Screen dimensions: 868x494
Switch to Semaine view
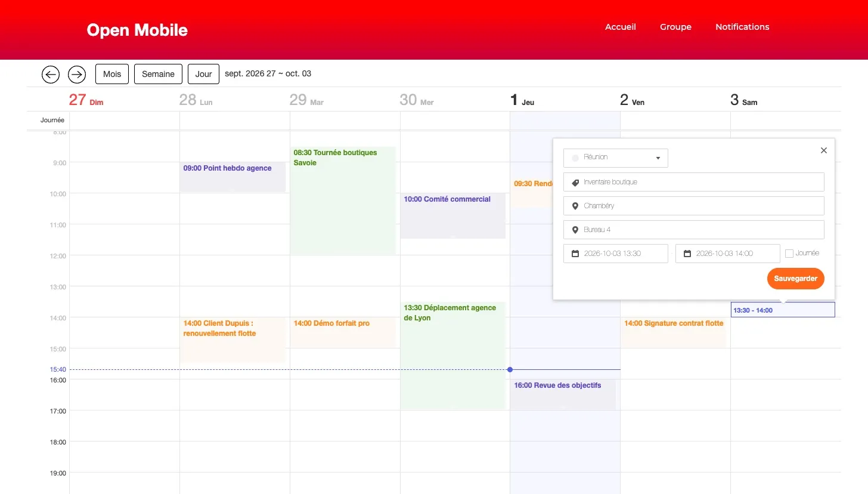tap(158, 74)
